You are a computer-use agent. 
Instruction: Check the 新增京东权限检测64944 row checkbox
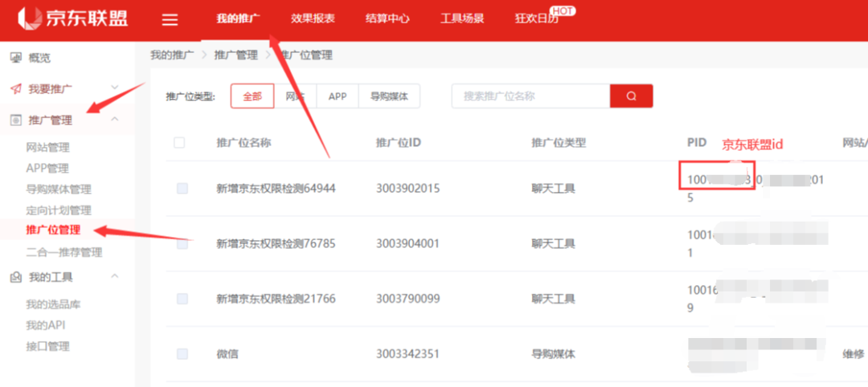[x=182, y=189]
